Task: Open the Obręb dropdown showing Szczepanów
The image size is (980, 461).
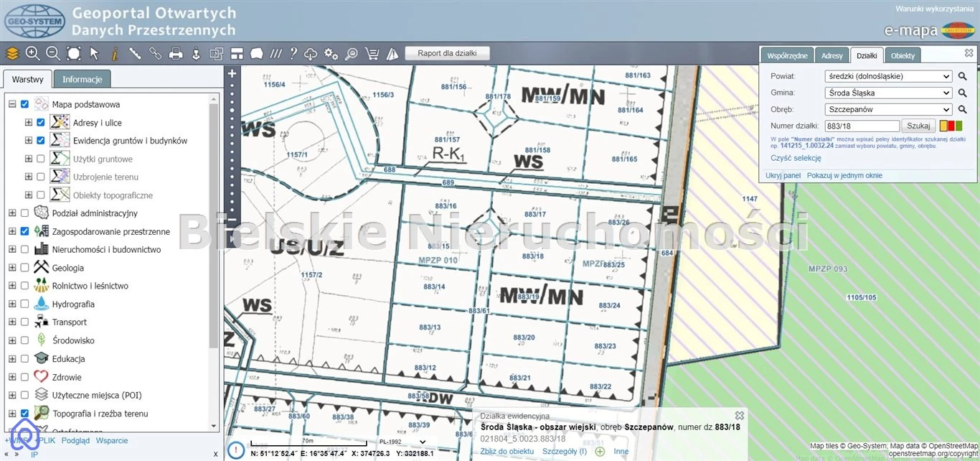Action: (x=888, y=110)
